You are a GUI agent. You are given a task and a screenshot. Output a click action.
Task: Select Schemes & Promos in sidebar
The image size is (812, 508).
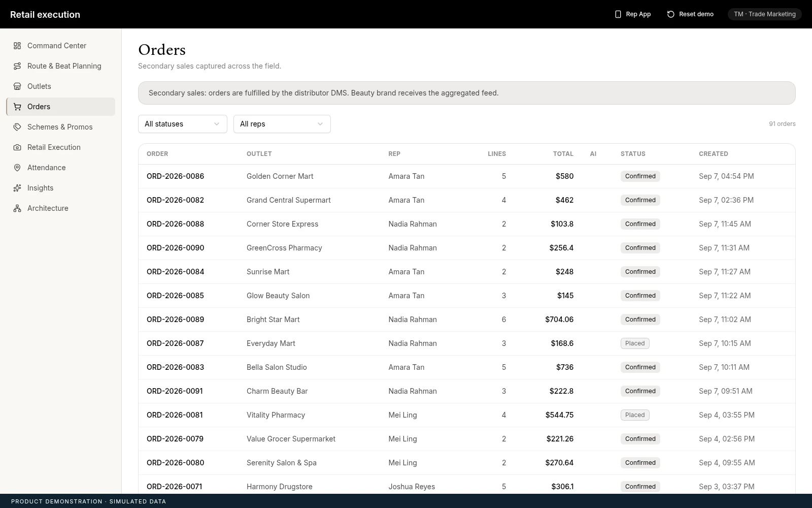61,127
